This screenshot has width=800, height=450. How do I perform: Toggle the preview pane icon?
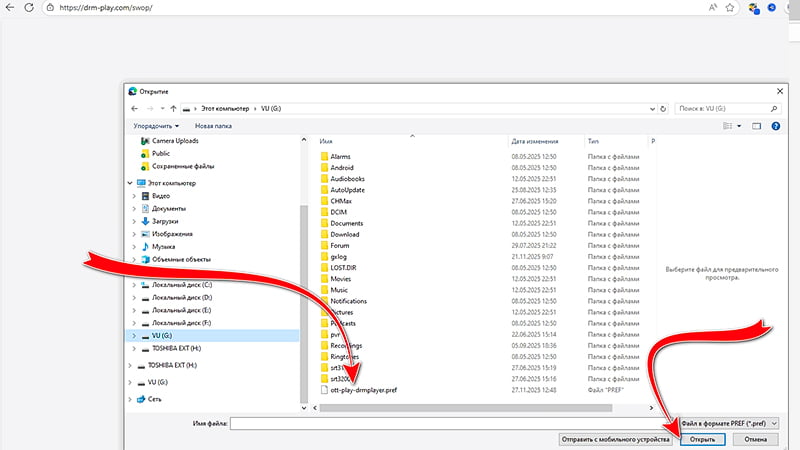click(757, 126)
